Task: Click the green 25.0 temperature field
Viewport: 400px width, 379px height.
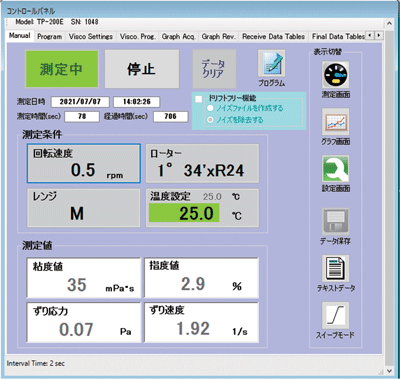Action: [184, 213]
